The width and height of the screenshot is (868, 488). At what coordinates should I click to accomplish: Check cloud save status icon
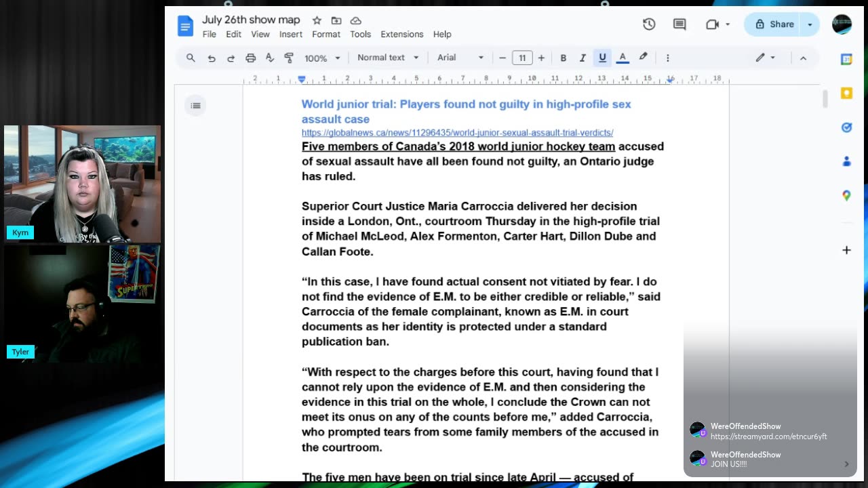[355, 20]
